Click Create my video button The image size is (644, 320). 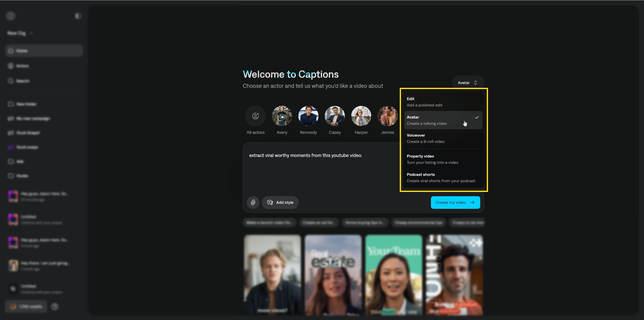pyautogui.click(x=455, y=203)
